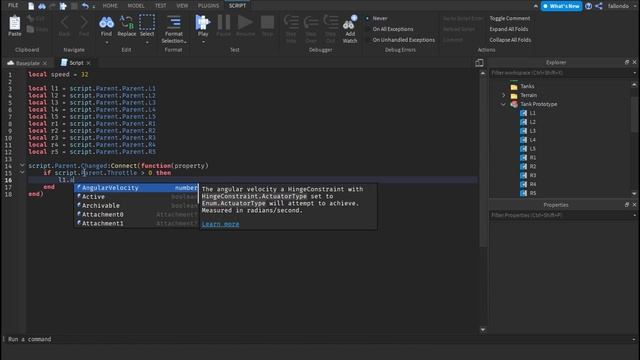This screenshot has width=640, height=360.
Task: Open the help question-mark icon
Action: 589,6
